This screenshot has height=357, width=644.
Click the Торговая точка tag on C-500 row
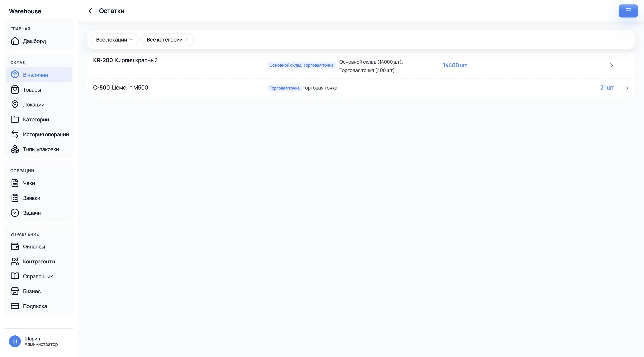[x=284, y=88]
